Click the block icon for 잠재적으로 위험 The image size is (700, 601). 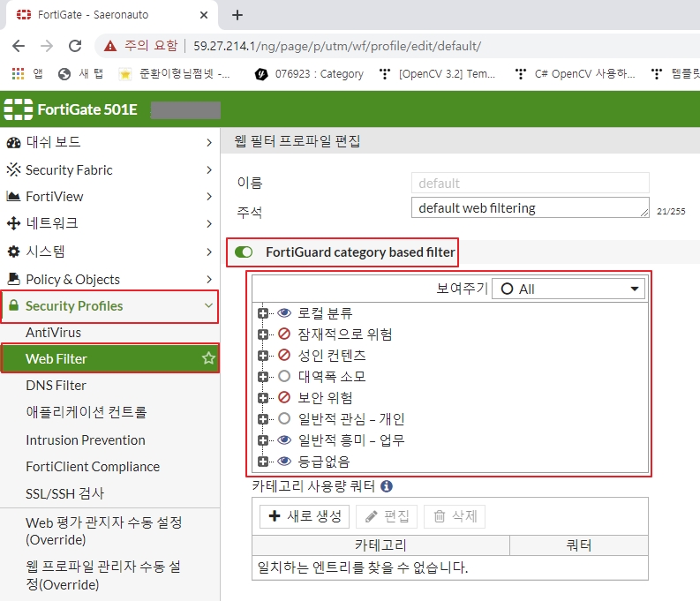[284, 334]
